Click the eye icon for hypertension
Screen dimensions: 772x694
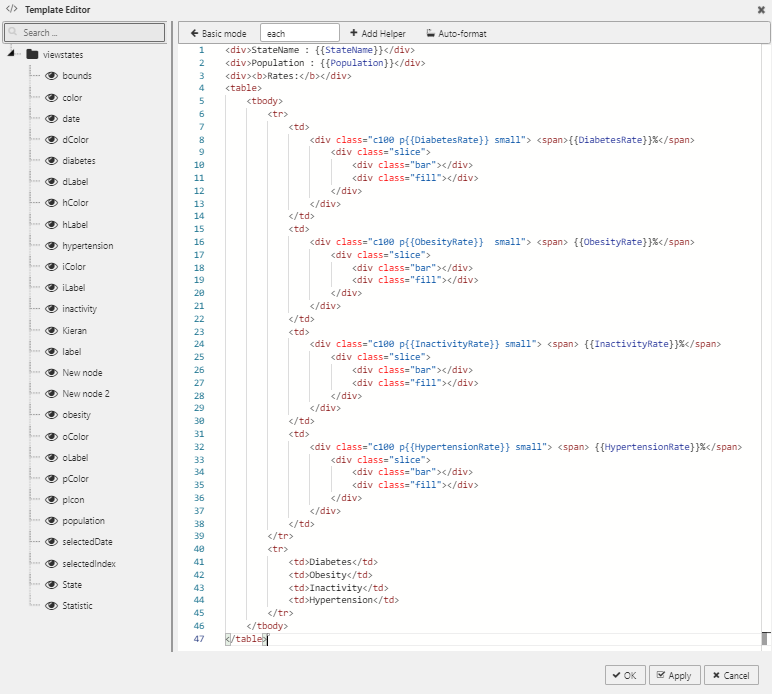pyautogui.click(x=52, y=246)
